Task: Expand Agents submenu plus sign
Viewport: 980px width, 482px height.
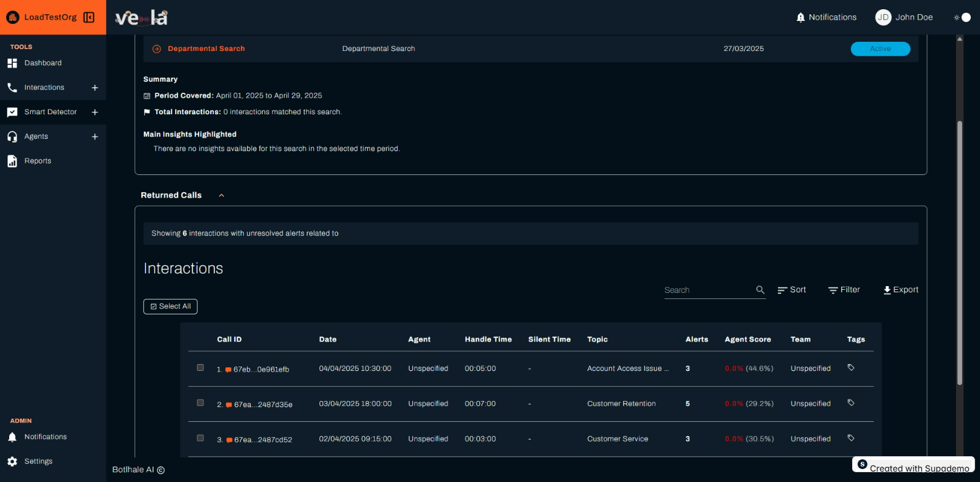Action: coord(95,137)
